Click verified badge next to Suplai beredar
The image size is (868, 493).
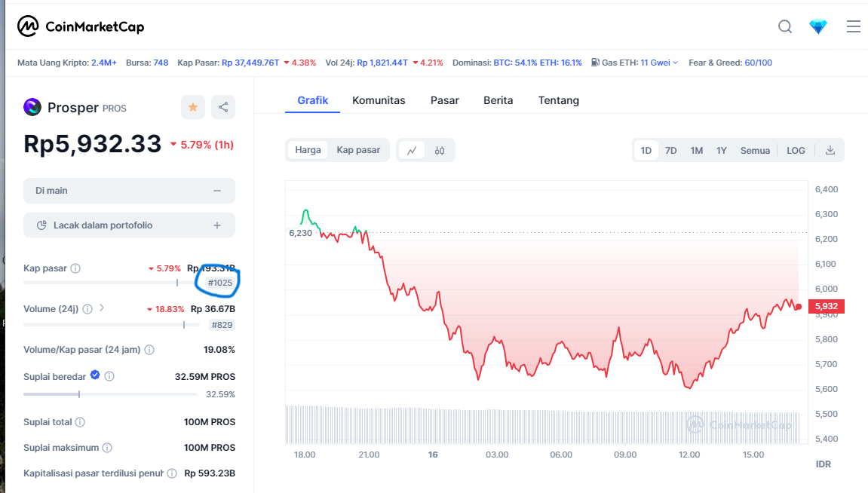[95, 375]
